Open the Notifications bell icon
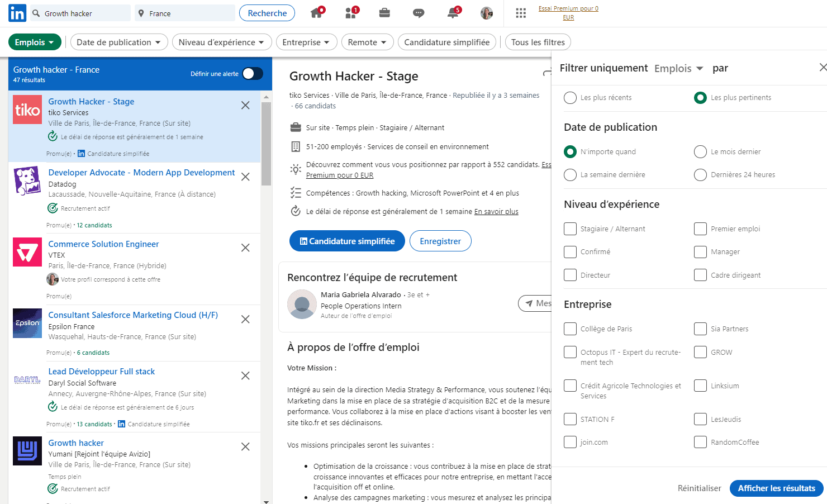The height and width of the screenshot is (504, 827). (x=453, y=13)
